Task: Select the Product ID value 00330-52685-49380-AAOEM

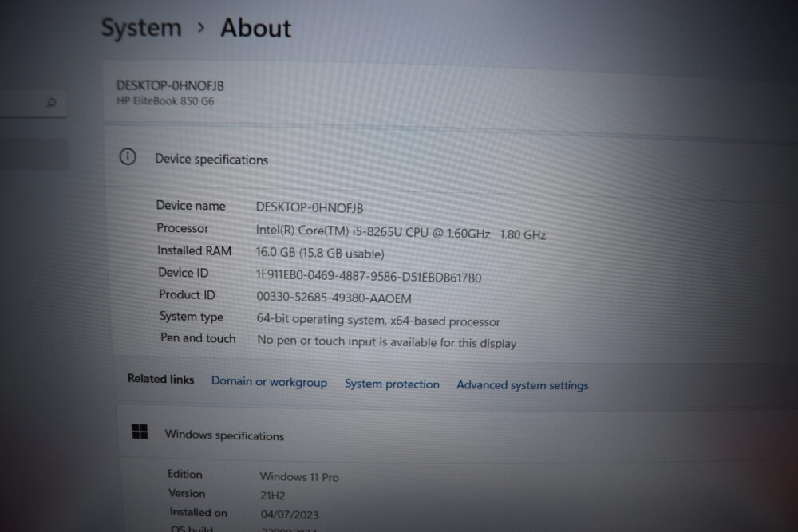Action: coord(334,298)
